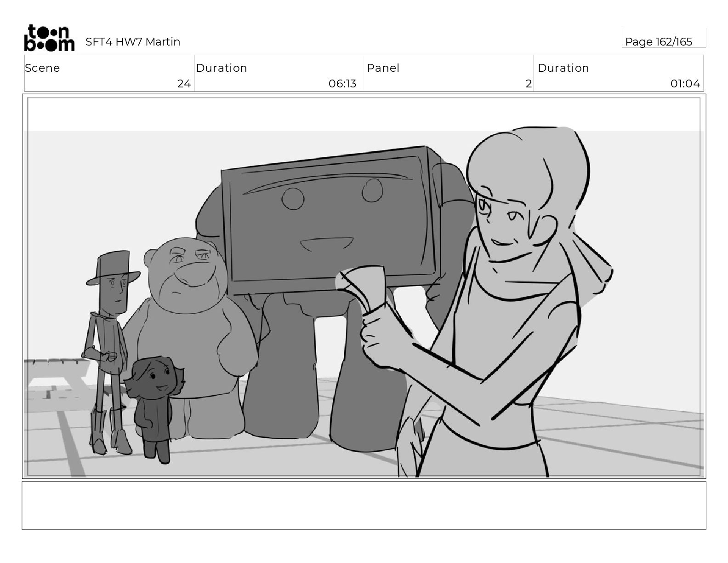Screen dimensions: 728x563
Task: Select the 'SFT4 HW7 Martin' project title
Action: 133,42
